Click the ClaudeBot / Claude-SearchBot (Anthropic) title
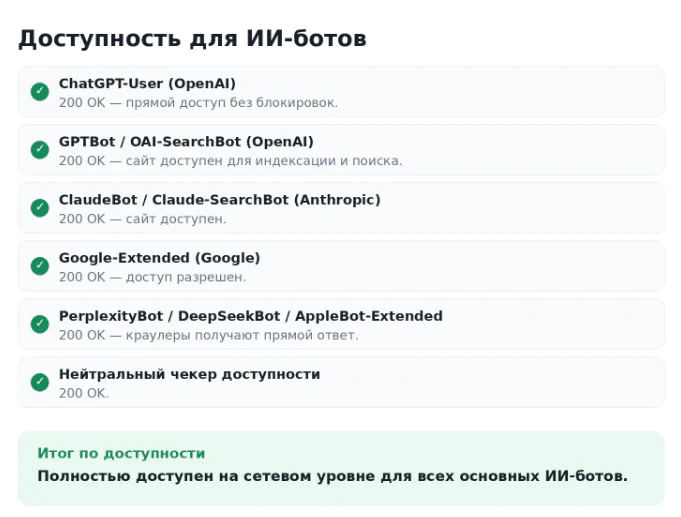 [x=220, y=200]
